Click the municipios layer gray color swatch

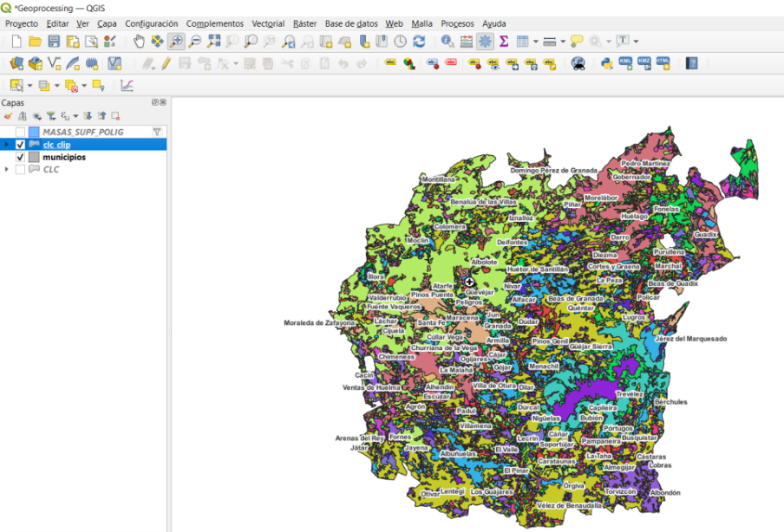click(x=34, y=158)
